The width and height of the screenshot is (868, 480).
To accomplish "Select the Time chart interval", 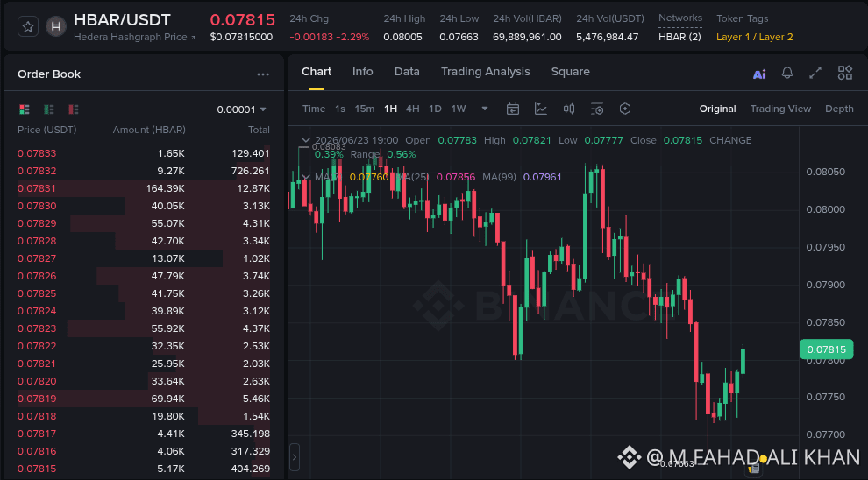I will point(314,109).
